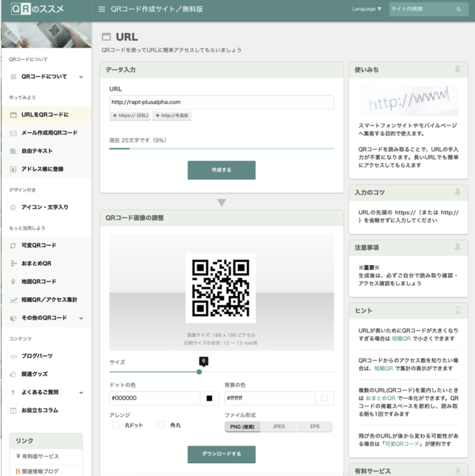This screenshot has width=475, height=476.
Task: Click the chart icon for 短縮QR/アクセス集計
Action: (x=13, y=300)
